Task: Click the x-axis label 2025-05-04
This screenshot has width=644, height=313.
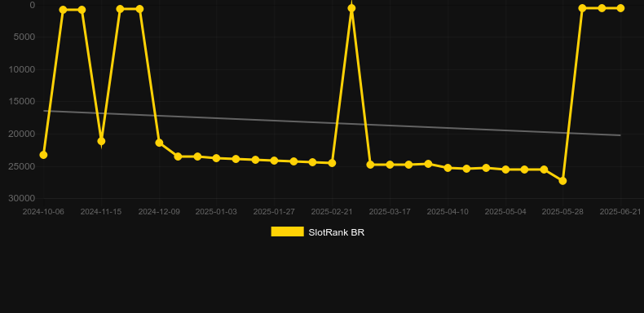Action: pos(505,212)
